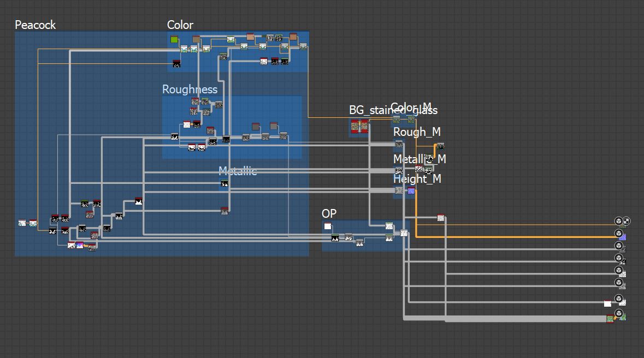Select the left green-tinted node in Color_M frame
The width and height of the screenshot is (644, 358).
pos(397,120)
